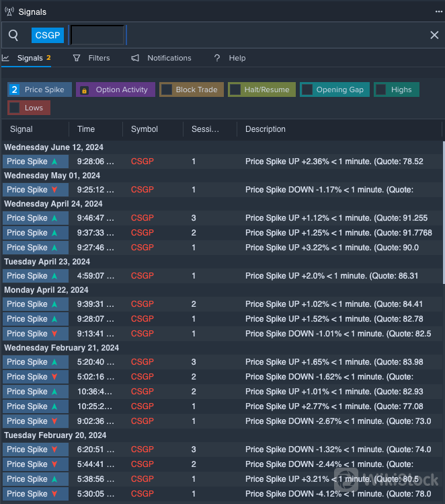Viewport: 445px width, 504px height.
Task: Sort by the Time column header
Action: [86, 129]
